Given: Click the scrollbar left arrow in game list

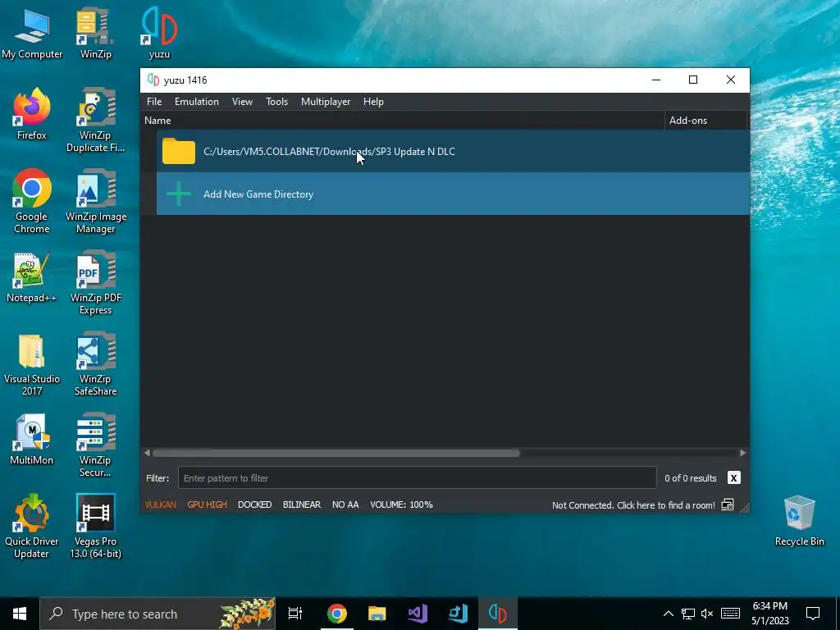Looking at the screenshot, I should coord(148,453).
